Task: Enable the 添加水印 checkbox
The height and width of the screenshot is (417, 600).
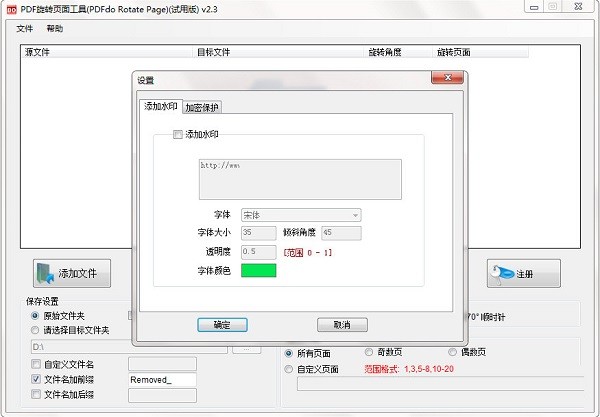Action: pos(178,134)
